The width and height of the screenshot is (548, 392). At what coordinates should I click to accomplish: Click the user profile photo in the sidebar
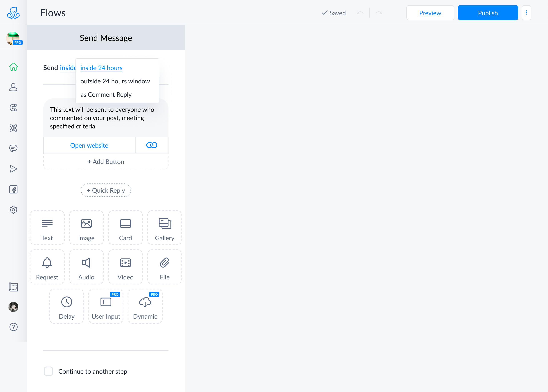point(13,307)
